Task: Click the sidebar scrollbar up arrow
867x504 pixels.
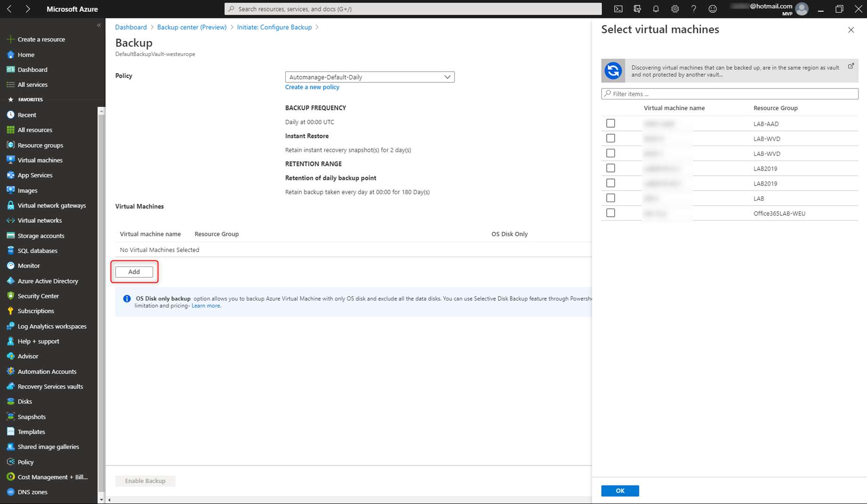Action: [x=101, y=111]
